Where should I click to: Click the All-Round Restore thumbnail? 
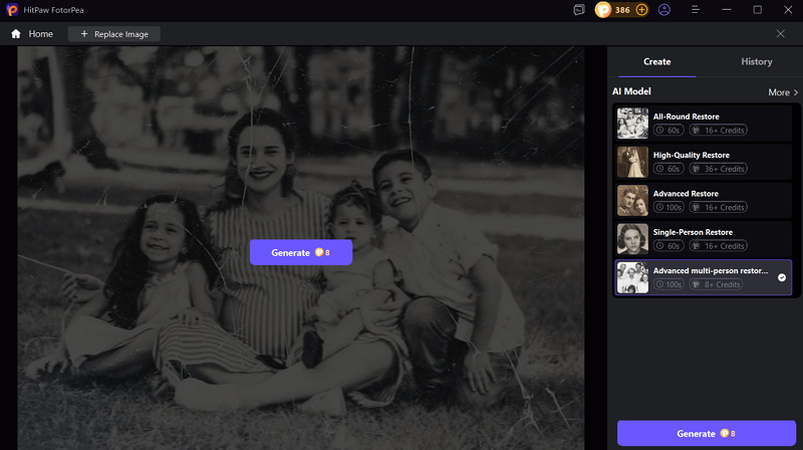point(632,123)
